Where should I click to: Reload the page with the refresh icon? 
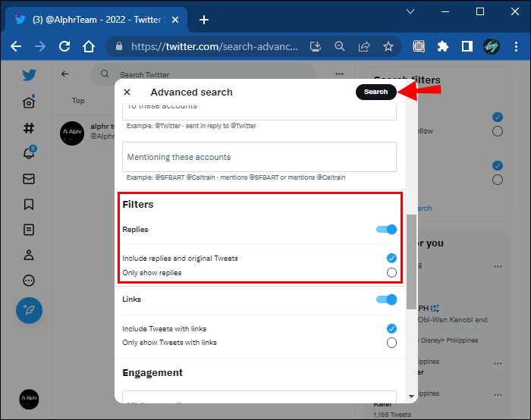pos(64,46)
